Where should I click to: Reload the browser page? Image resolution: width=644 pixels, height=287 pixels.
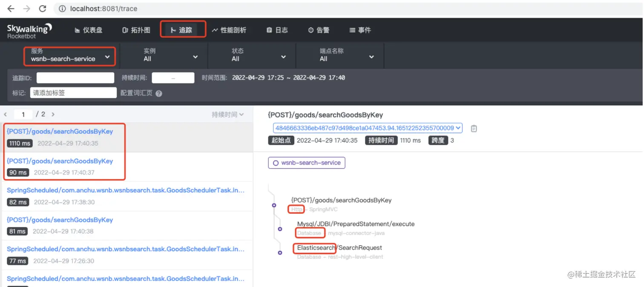click(x=43, y=9)
